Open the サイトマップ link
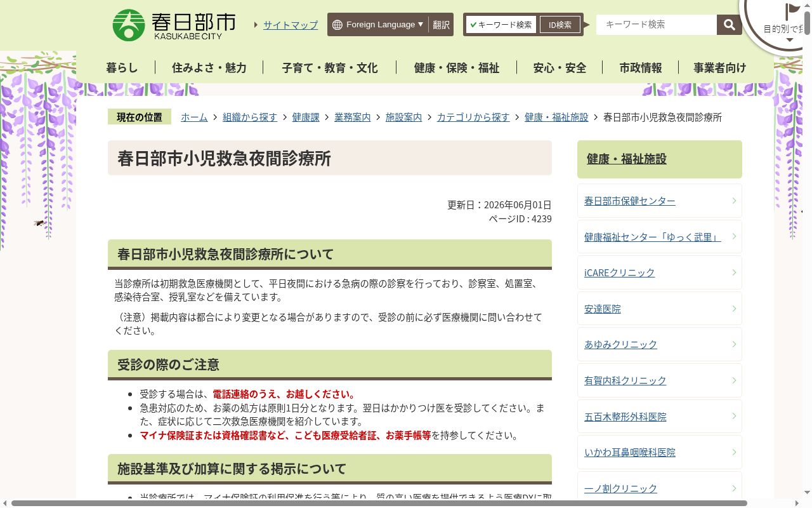812x508 pixels. point(291,25)
